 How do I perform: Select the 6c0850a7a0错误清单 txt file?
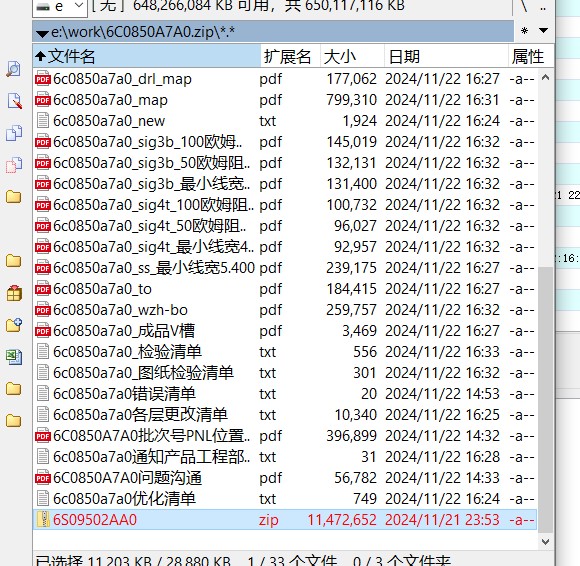[285, 394]
